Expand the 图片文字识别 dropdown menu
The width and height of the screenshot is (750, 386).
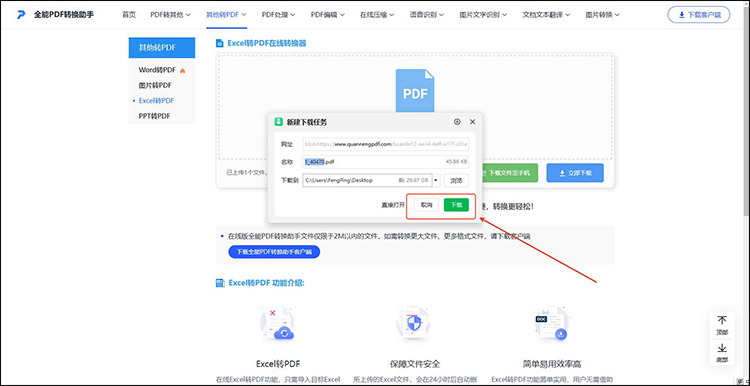click(x=483, y=15)
